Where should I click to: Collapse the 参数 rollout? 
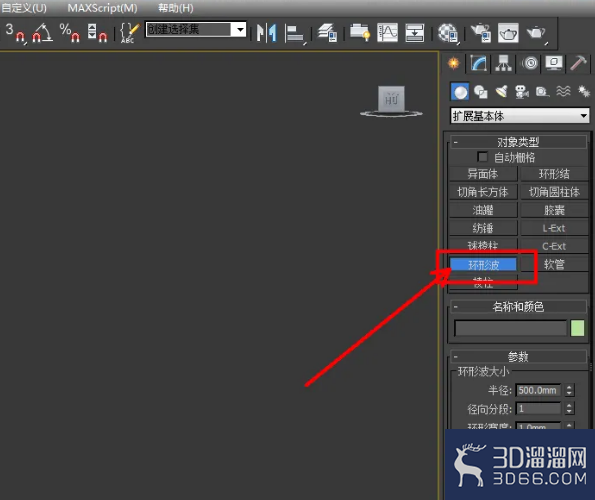pos(518,357)
